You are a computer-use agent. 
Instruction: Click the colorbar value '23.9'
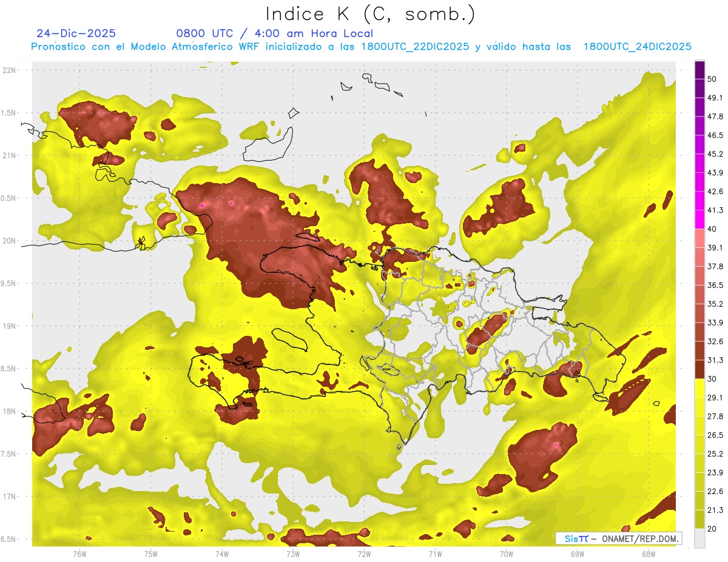pyautogui.click(x=715, y=473)
